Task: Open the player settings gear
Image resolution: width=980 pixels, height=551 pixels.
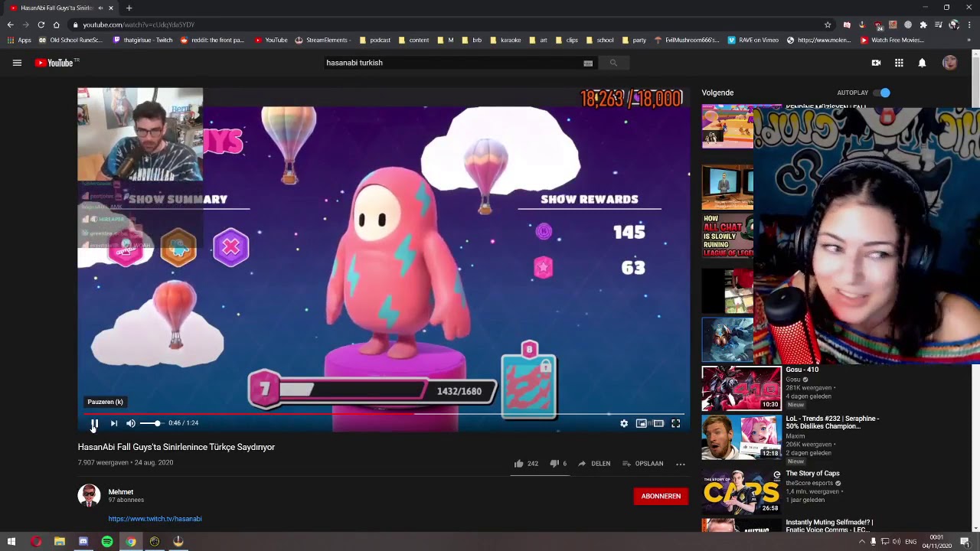Action: pos(624,423)
